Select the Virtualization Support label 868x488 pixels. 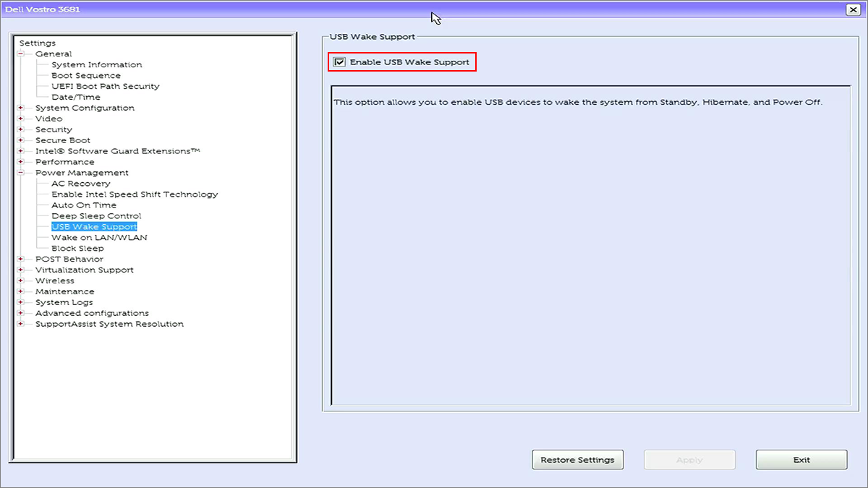(x=85, y=270)
